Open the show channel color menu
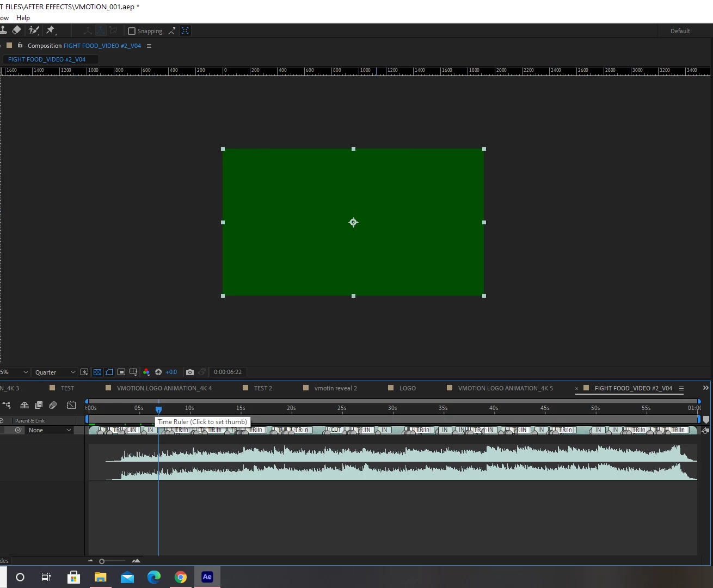 click(146, 372)
